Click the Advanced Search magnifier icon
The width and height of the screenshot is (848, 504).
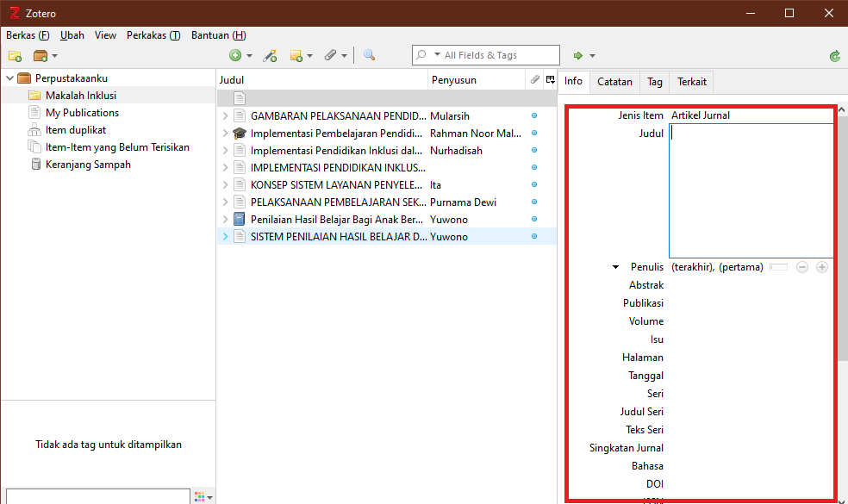point(370,55)
